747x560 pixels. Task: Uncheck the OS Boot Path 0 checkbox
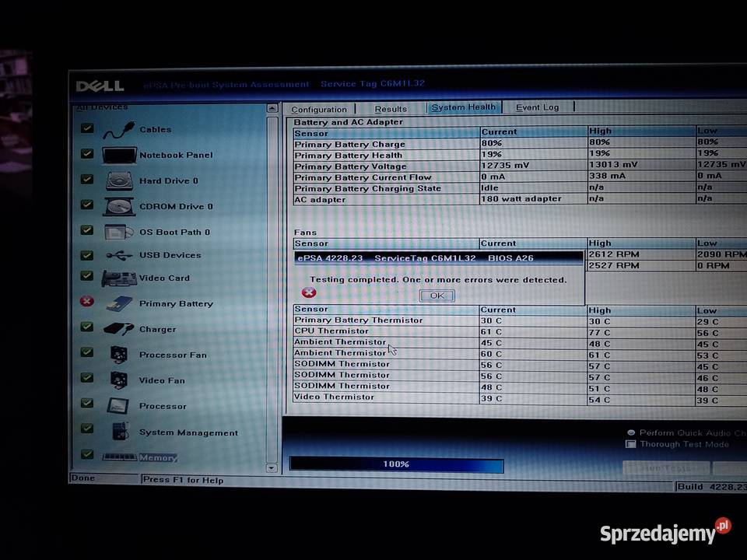(86, 230)
